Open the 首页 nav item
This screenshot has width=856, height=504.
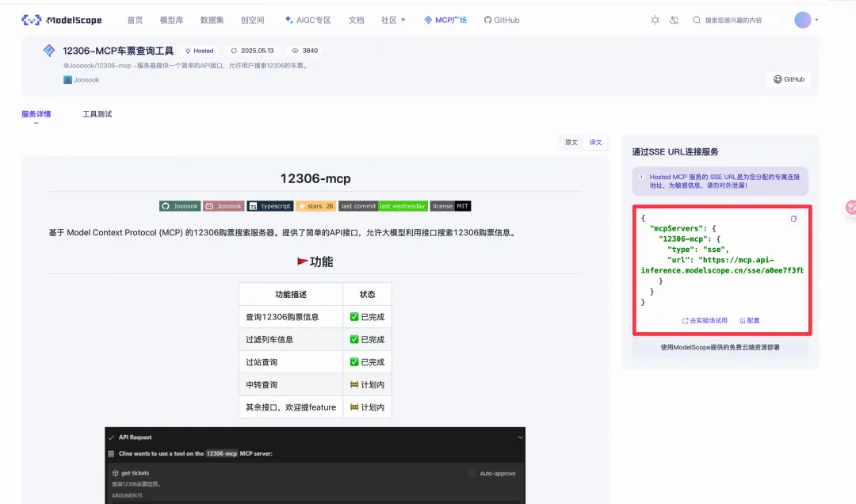135,20
